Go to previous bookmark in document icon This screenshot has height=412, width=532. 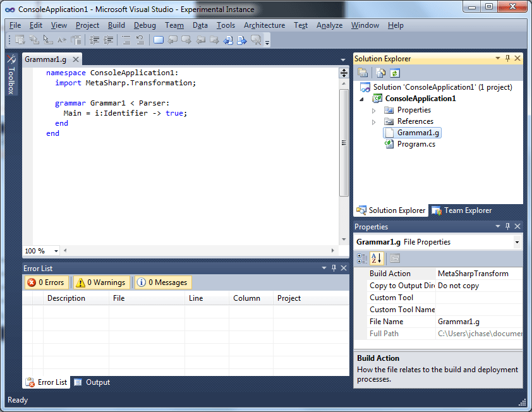(x=228, y=40)
